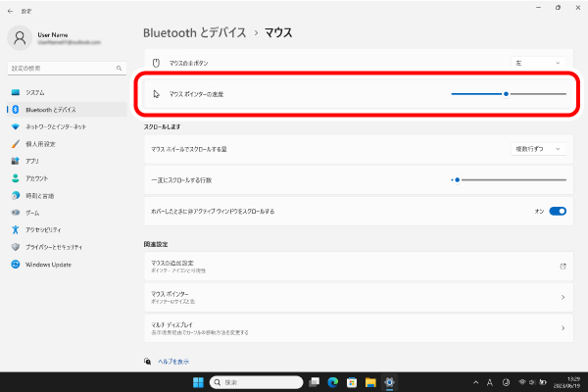Open 時刻と言語 settings
Screen dimensions: 588x392
click(x=39, y=195)
